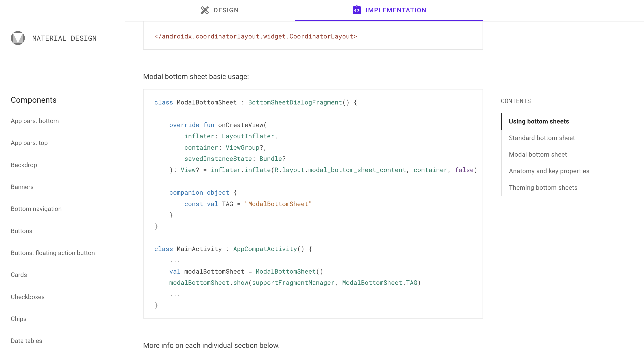Open Buttons: floating action button page
The image size is (644, 353).
[53, 253]
